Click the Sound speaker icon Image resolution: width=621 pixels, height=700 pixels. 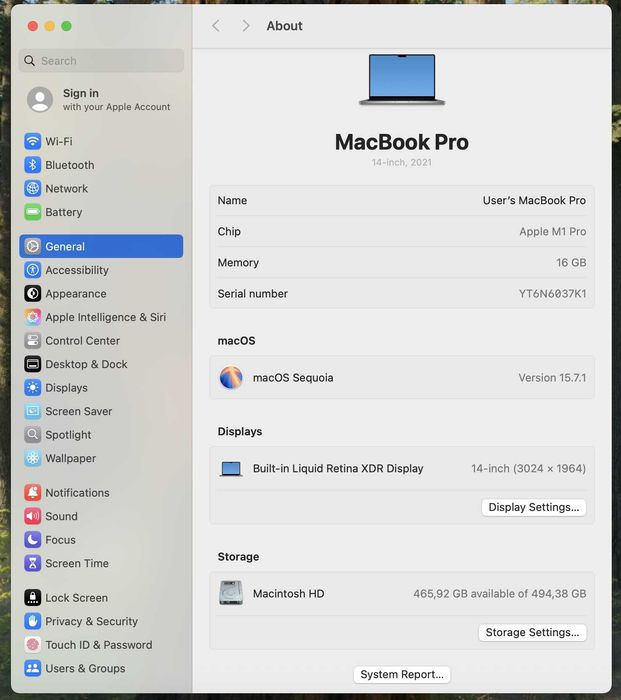click(33, 516)
